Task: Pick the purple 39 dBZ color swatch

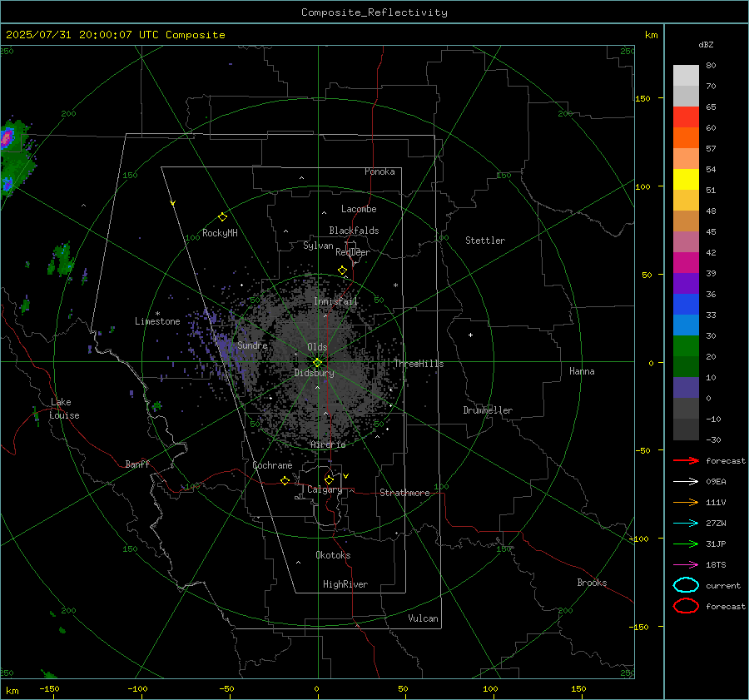Action: (686, 283)
